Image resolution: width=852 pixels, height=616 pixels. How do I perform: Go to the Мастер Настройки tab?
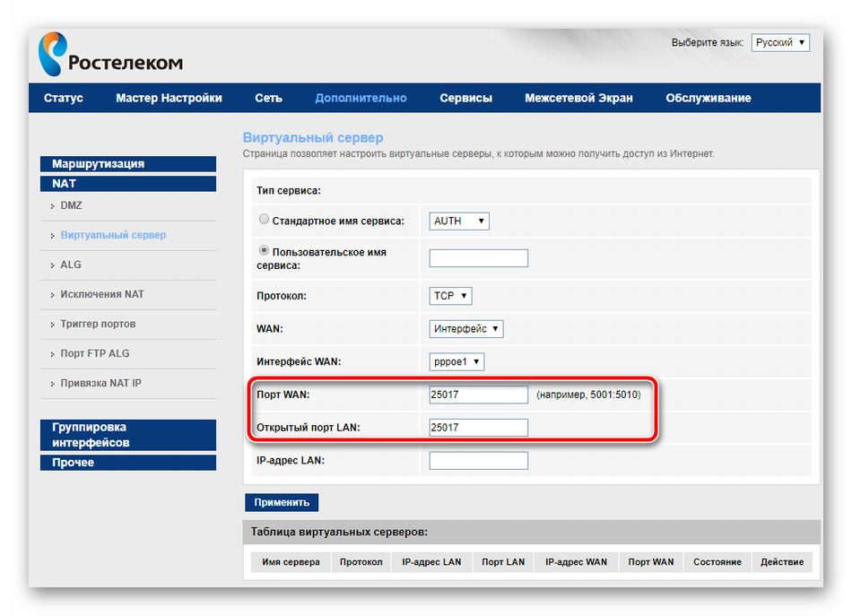pos(169,98)
